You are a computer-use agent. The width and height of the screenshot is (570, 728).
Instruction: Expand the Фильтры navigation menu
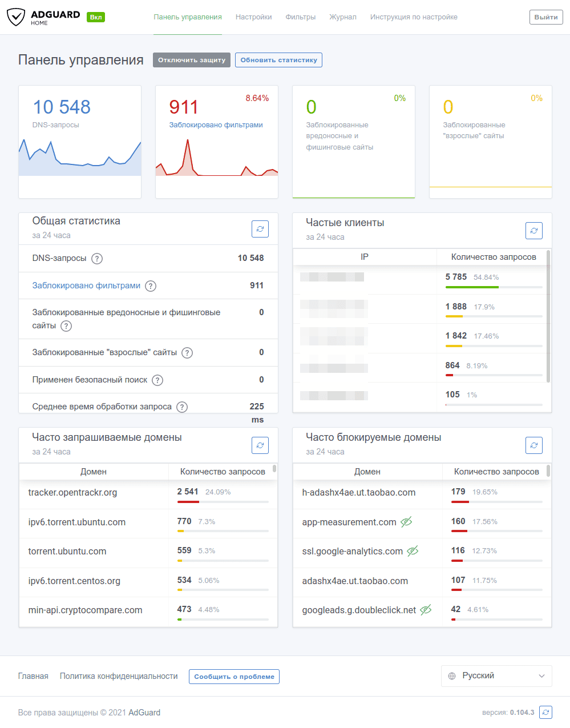(x=300, y=17)
